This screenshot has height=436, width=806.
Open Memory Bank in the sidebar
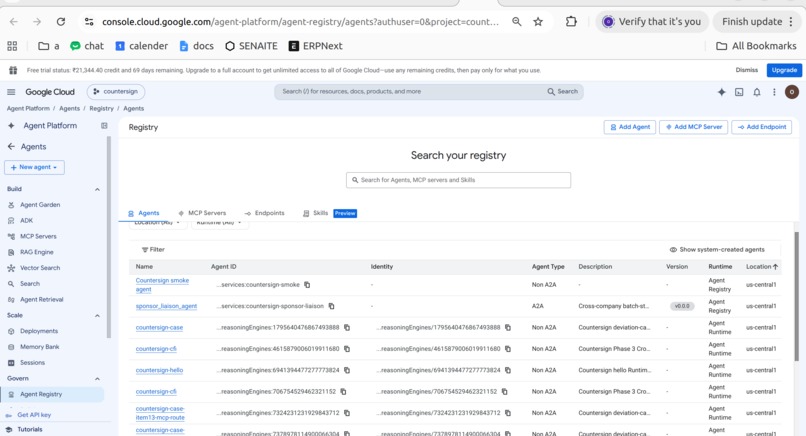(x=40, y=347)
